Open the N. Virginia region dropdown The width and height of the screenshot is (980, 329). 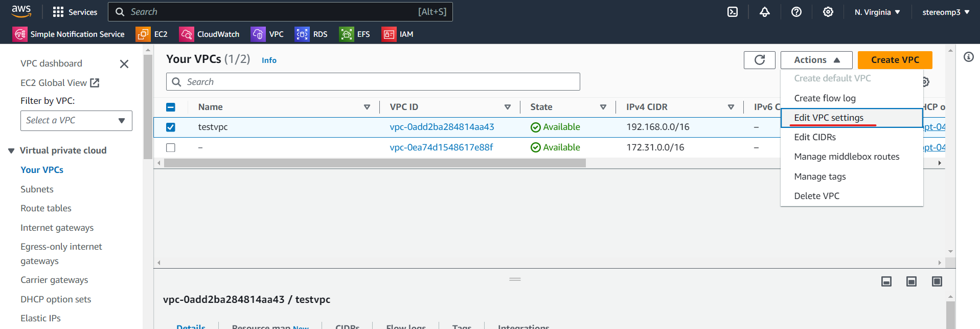pos(877,12)
